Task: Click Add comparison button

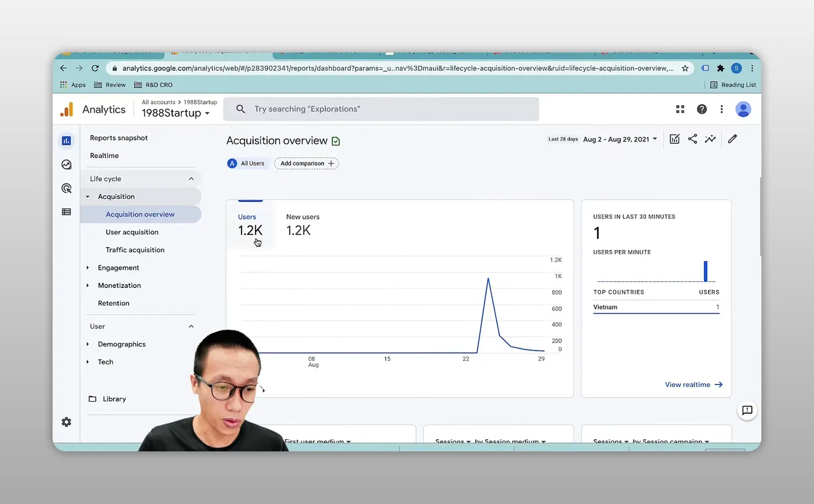Action: click(306, 163)
